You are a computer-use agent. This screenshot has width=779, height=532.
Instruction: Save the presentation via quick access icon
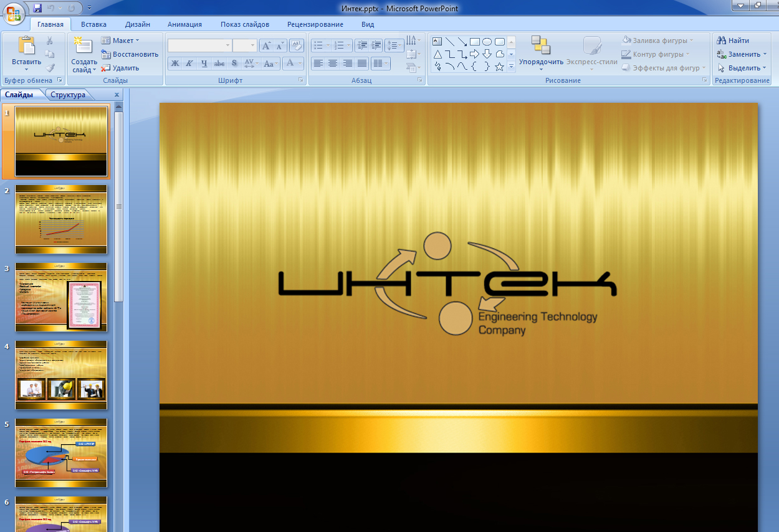point(37,8)
